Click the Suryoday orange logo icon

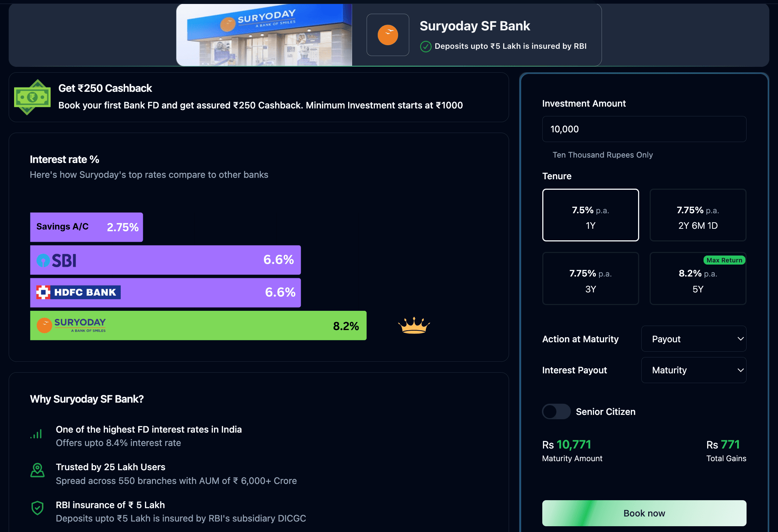point(388,35)
